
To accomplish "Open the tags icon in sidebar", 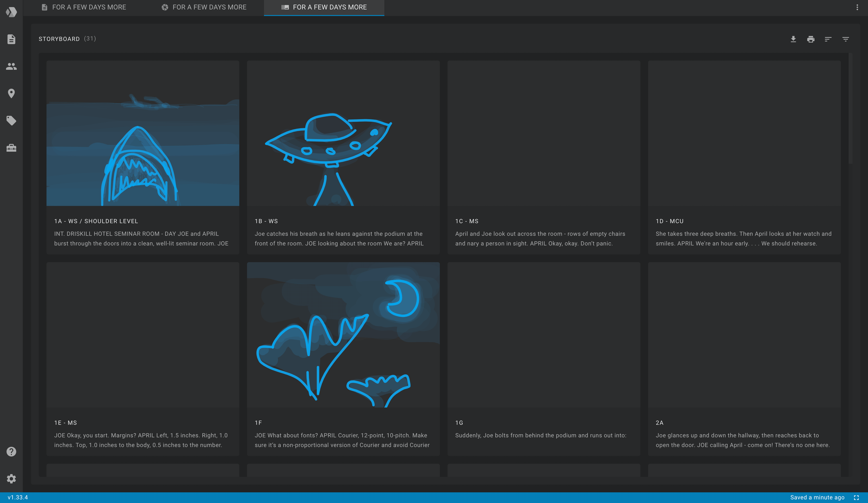I will click(11, 121).
